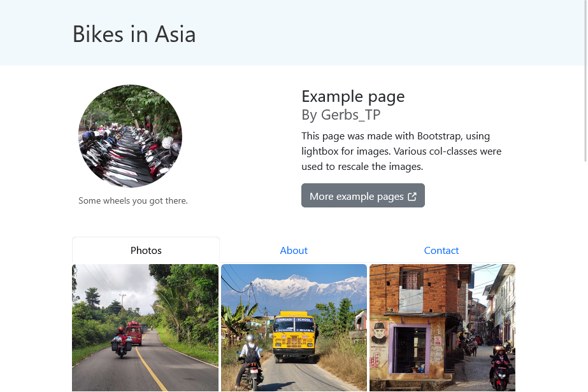Click the Bikes in Asia page header
Screen dimensions: 588x392
tap(134, 34)
